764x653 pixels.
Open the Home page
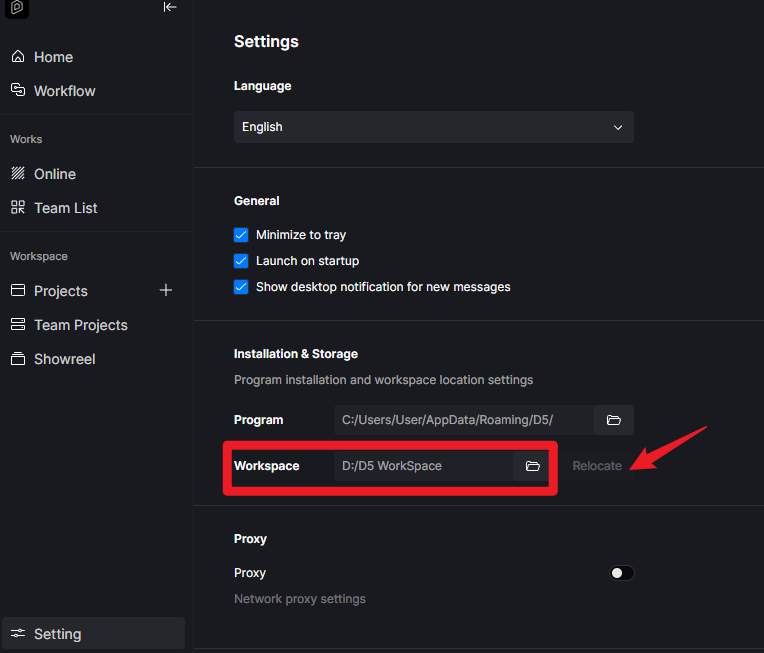[54, 57]
